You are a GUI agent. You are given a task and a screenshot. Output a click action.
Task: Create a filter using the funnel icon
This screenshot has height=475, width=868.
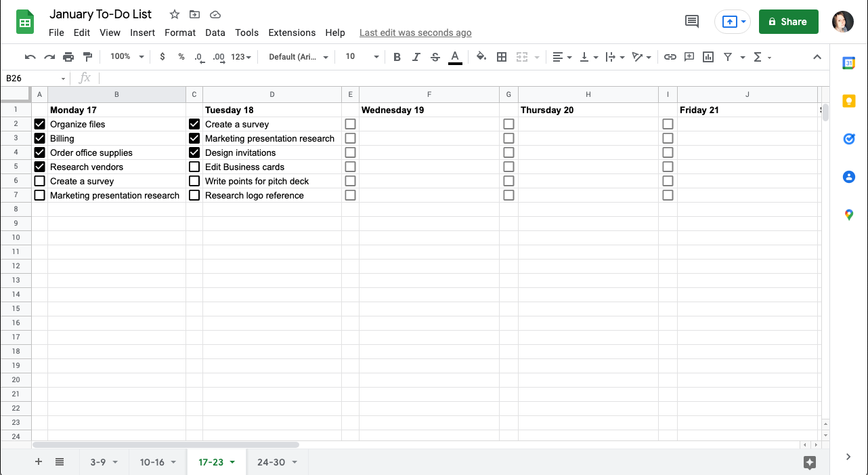728,56
